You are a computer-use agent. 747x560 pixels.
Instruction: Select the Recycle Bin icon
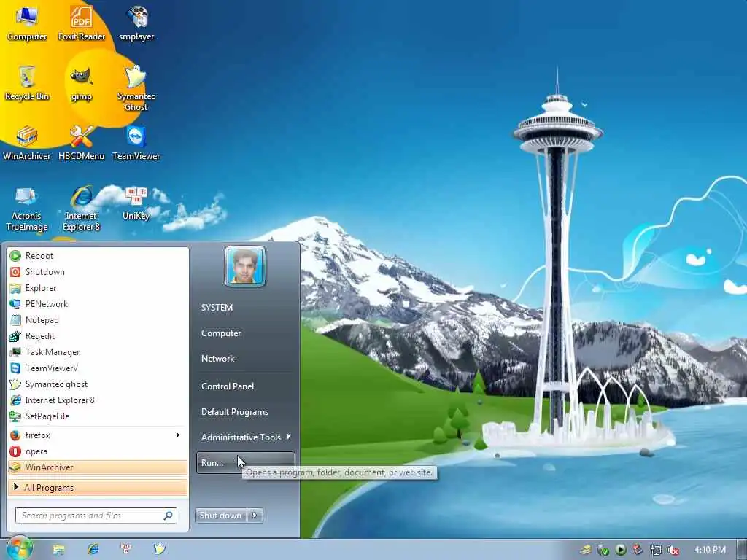coord(27,83)
